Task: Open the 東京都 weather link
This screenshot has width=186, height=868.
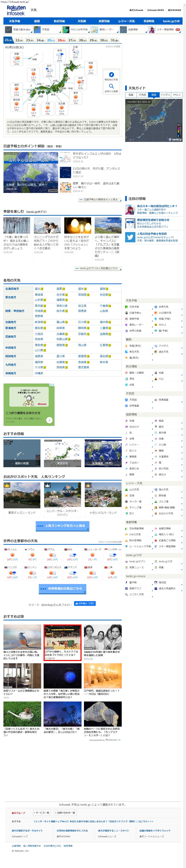Action: coord(39,306)
